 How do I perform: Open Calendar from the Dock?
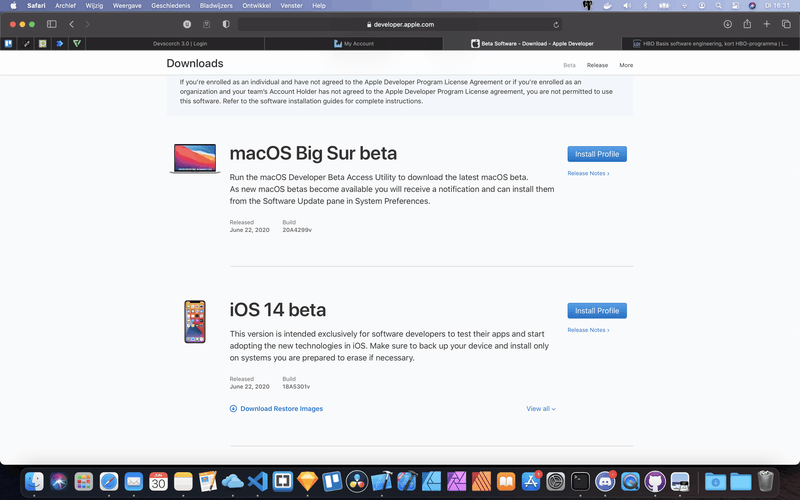[158, 481]
